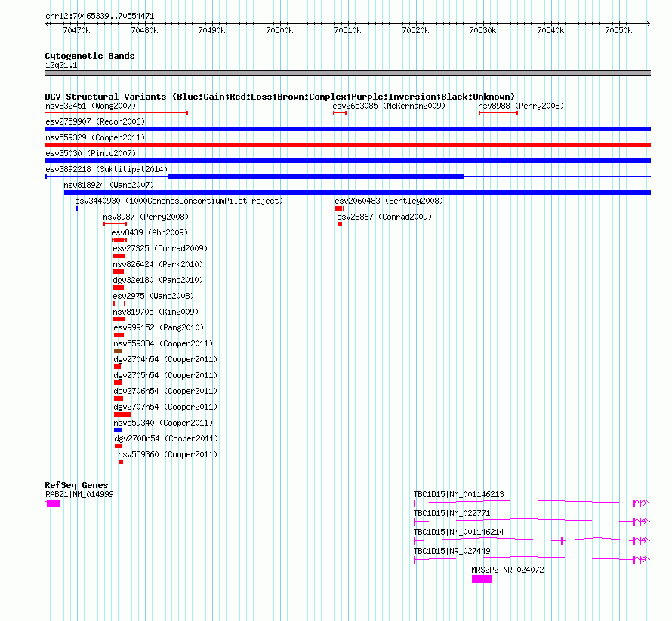The height and width of the screenshot is (621, 672).
Task: Click the red esv28867 loss marker
Action: 340,224
